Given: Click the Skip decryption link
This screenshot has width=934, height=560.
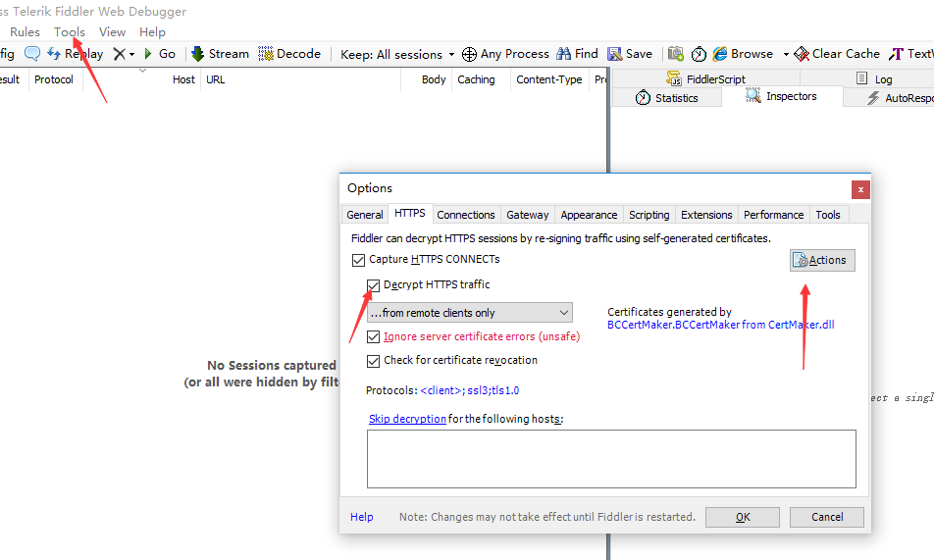Looking at the screenshot, I should pos(407,419).
